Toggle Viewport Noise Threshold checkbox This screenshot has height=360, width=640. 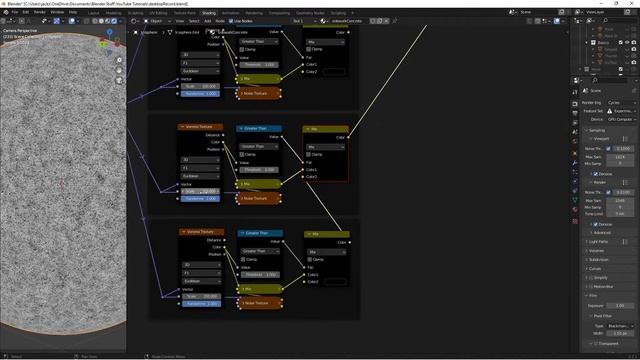point(609,149)
